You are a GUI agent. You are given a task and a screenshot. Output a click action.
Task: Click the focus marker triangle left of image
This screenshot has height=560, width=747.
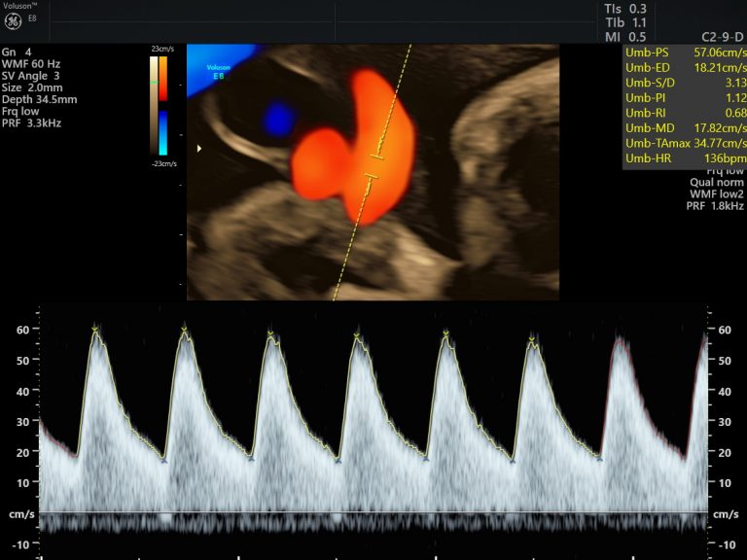point(201,148)
